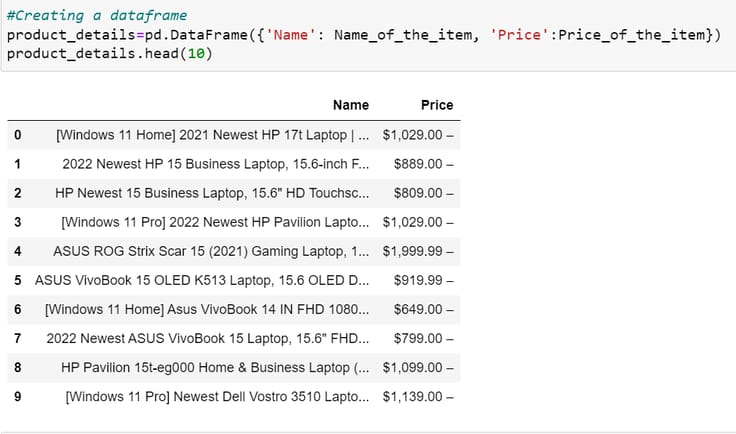Click the '$889.00 –' price cell

click(424, 164)
